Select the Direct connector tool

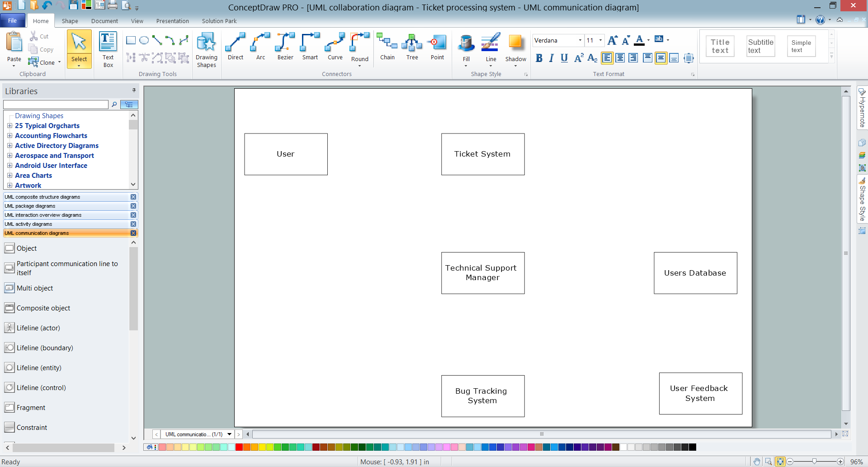pos(236,47)
